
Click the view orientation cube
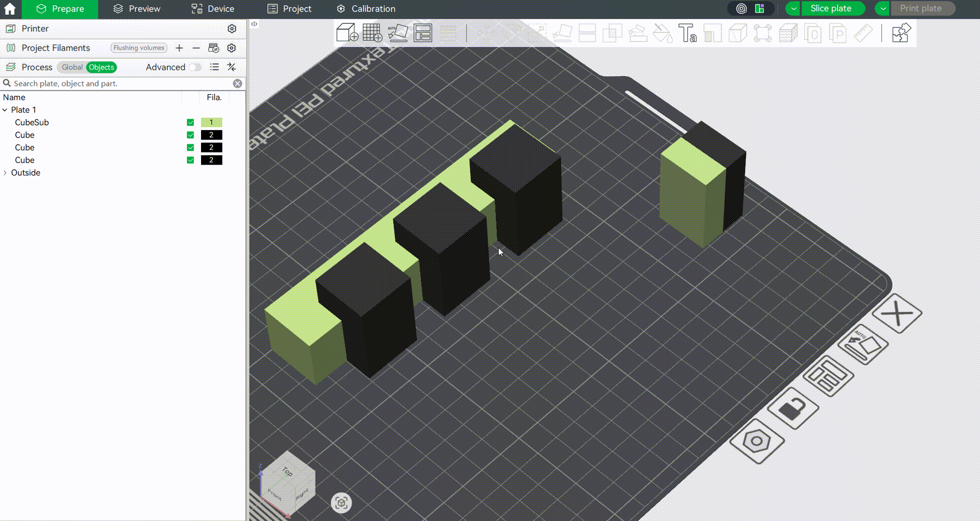click(287, 484)
